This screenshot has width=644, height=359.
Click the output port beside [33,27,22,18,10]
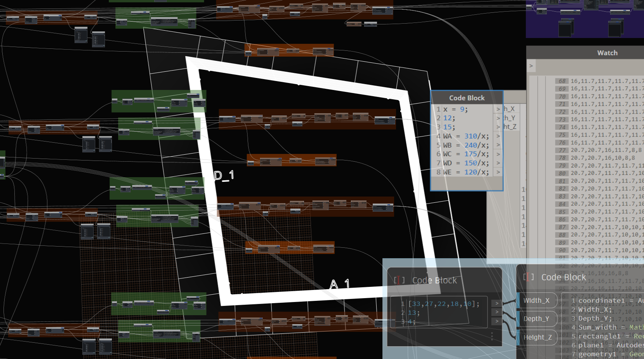click(496, 304)
